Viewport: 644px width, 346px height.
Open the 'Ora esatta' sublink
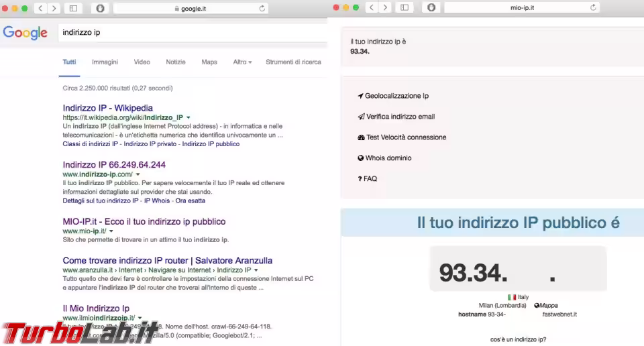click(x=190, y=200)
